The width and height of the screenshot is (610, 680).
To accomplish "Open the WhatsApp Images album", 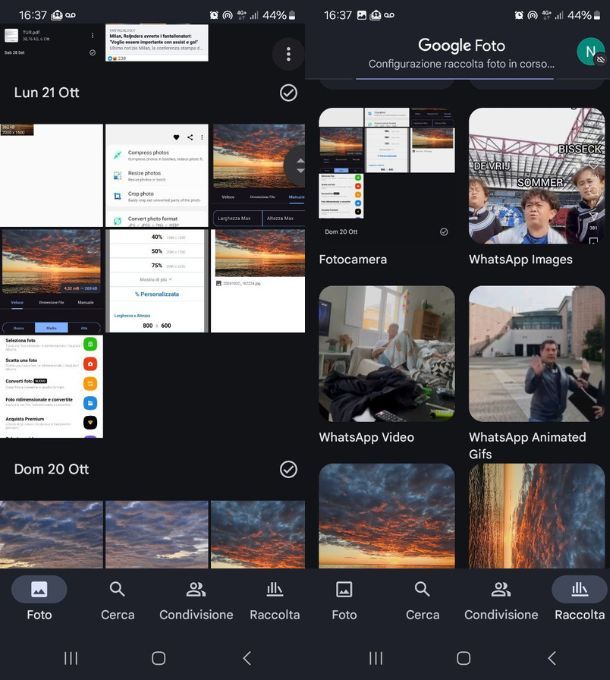I will point(536,176).
